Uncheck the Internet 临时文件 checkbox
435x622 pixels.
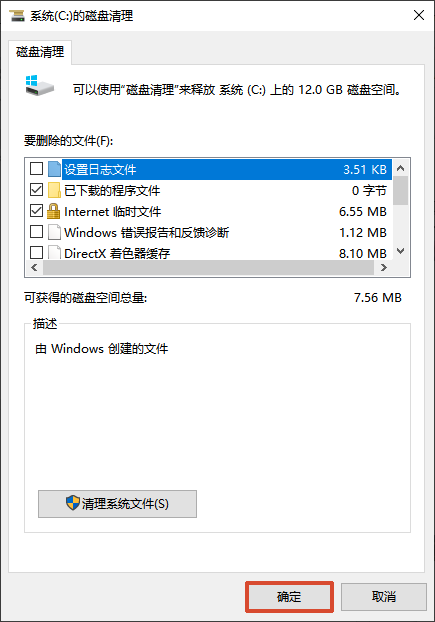(36, 211)
